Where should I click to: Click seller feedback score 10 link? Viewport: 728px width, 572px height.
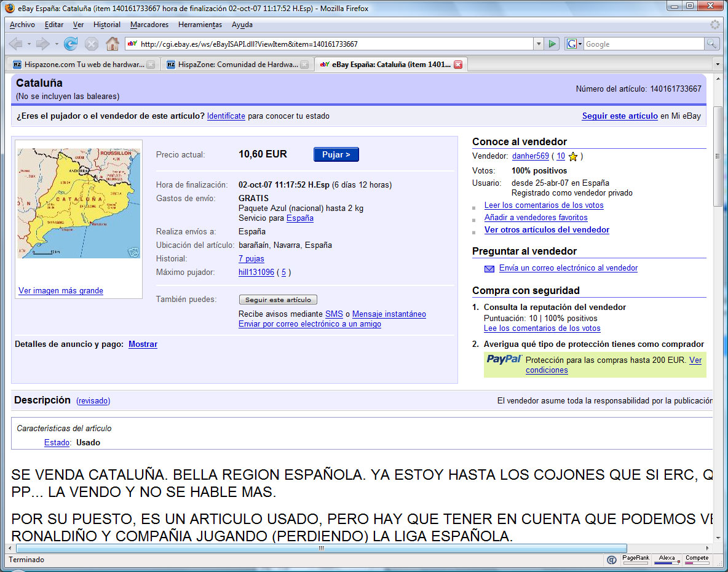pyautogui.click(x=561, y=156)
